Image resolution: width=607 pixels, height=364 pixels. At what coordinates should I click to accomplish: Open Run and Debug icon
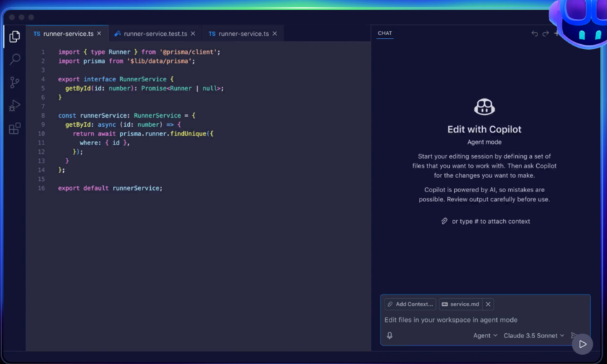[x=15, y=105]
